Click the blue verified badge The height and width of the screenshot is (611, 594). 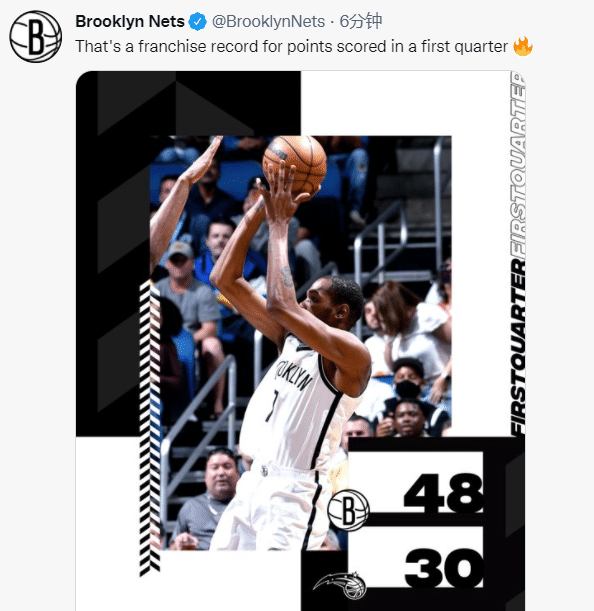pyautogui.click(x=198, y=21)
